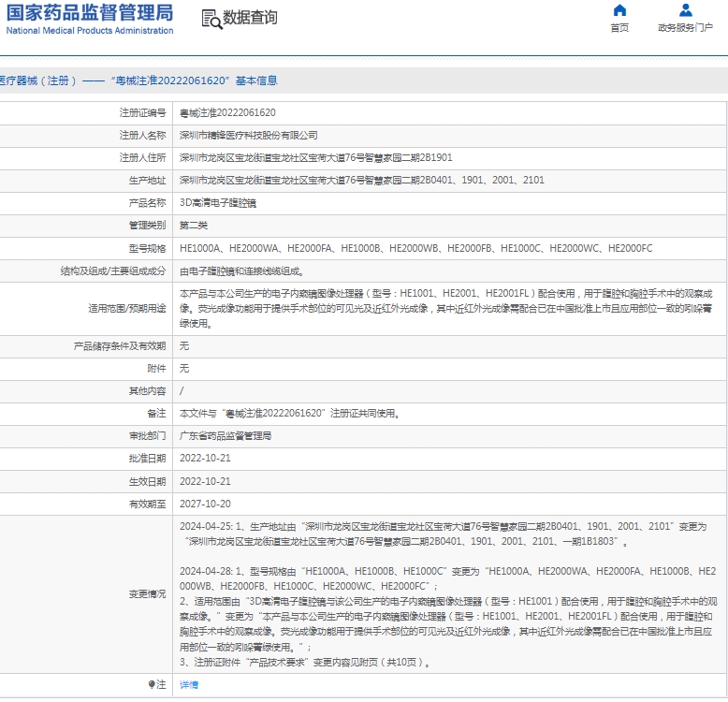Click registration number 粤械注准20222061620 value
728x702 pixels.
click(x=227, y=113)
